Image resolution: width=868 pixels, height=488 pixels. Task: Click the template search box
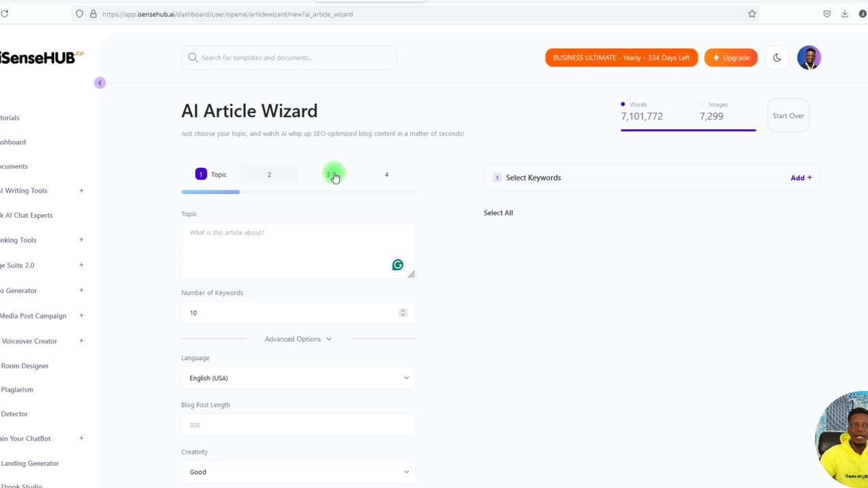(289, 58)
